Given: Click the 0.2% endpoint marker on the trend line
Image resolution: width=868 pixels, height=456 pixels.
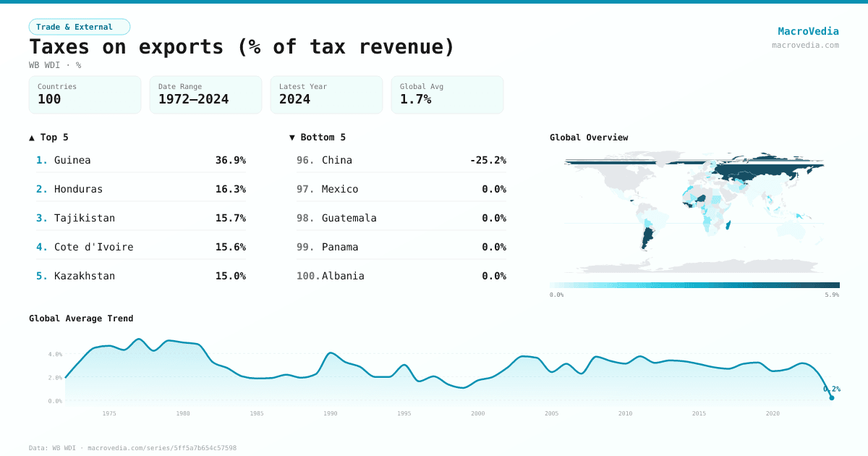Looking at the screenshot, I should click(830, 397).
